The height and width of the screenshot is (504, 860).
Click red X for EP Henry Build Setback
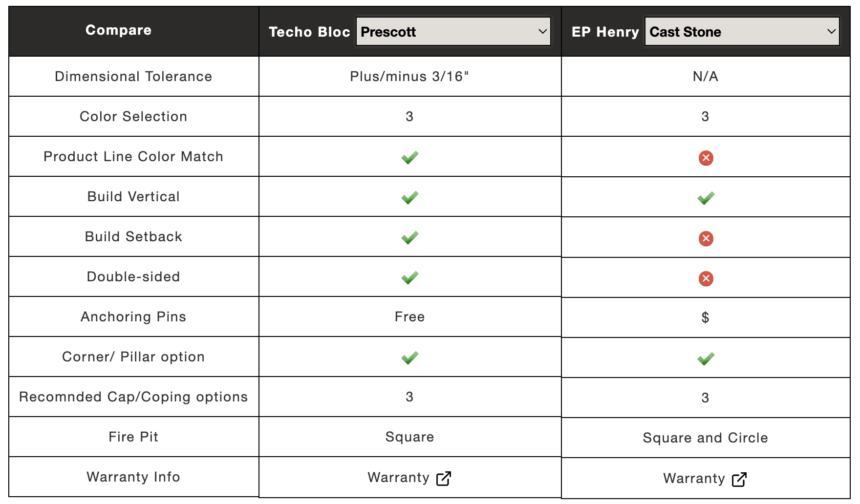(x=706, y=238)
